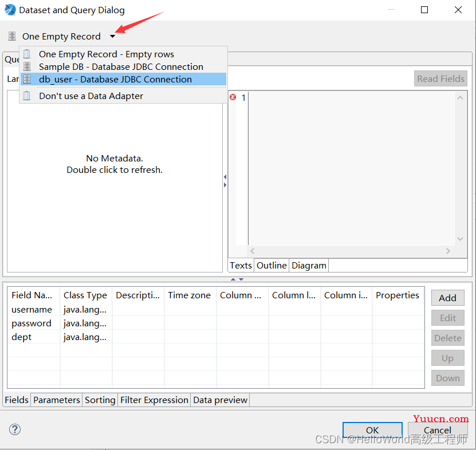
Task: Select the username field row
Action: click(x=216, y=309)
